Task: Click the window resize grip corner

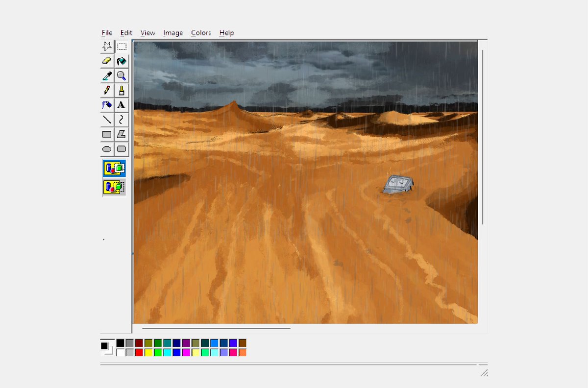Action: [484, 373]
